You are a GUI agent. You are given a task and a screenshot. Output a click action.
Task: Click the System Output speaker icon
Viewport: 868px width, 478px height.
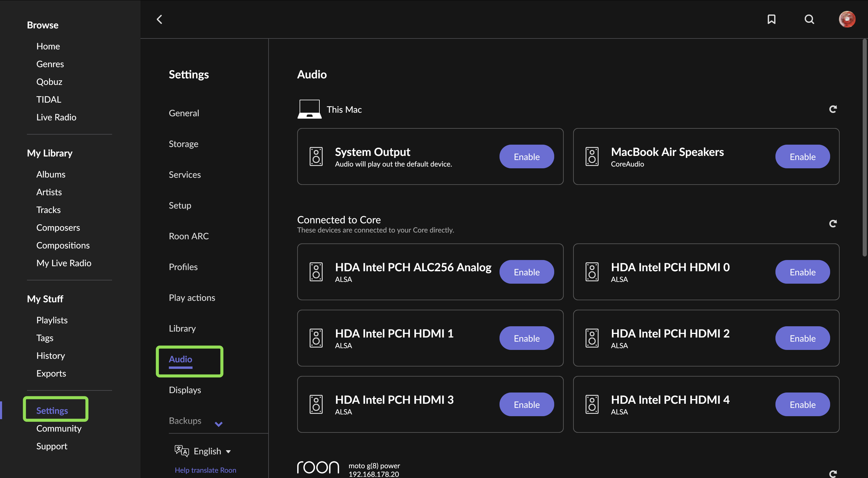(316, 156)
